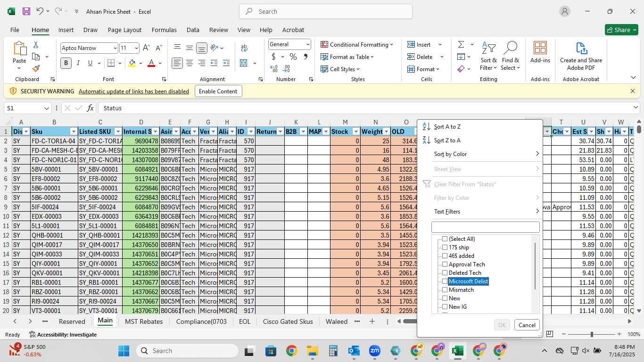Click Decrease Decimal icon
Screen dimensions: 644x362
[x=286, y=69]
